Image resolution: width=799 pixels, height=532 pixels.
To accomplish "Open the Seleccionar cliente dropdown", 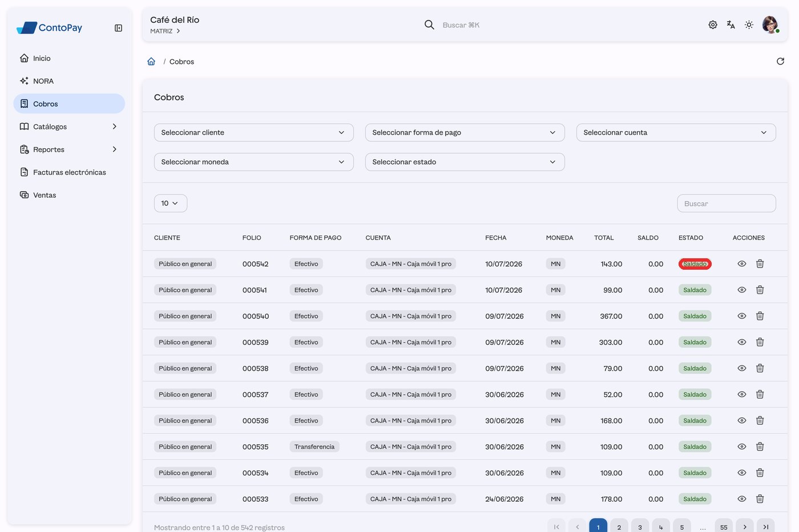I will click(254, 133).
